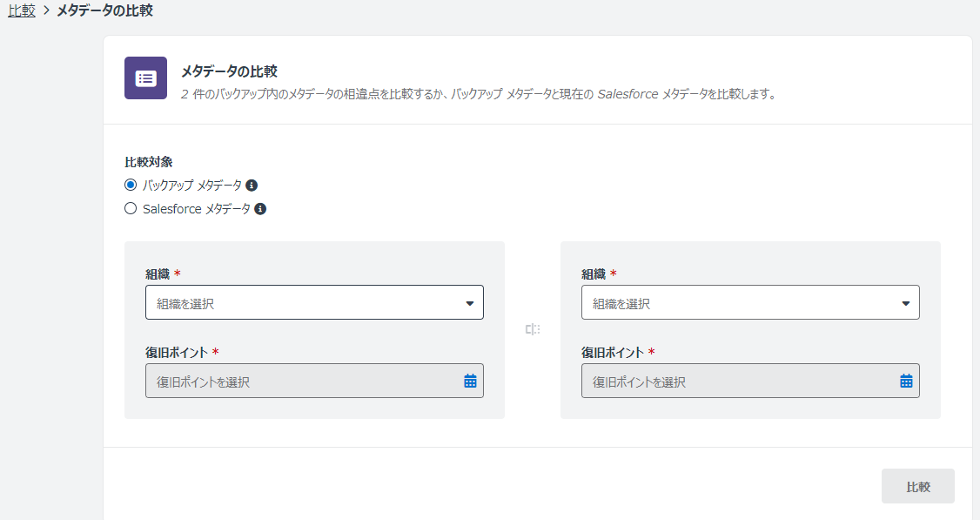
Task: Click the Salesforce メタデータ label text
Action: 197,208
